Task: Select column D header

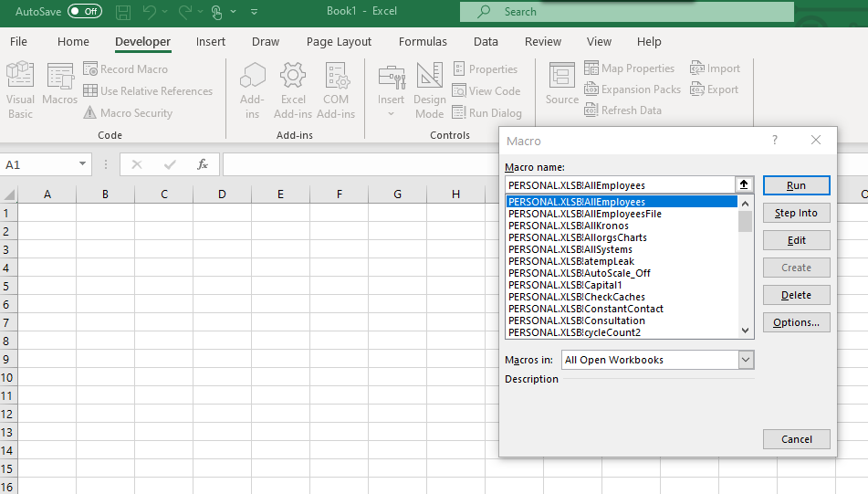Action: click(x=222, y=194)
